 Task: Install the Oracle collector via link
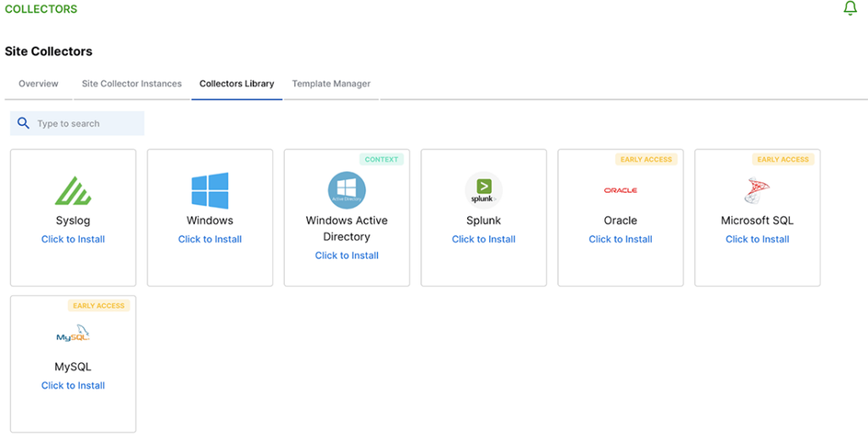coord(620,239)
